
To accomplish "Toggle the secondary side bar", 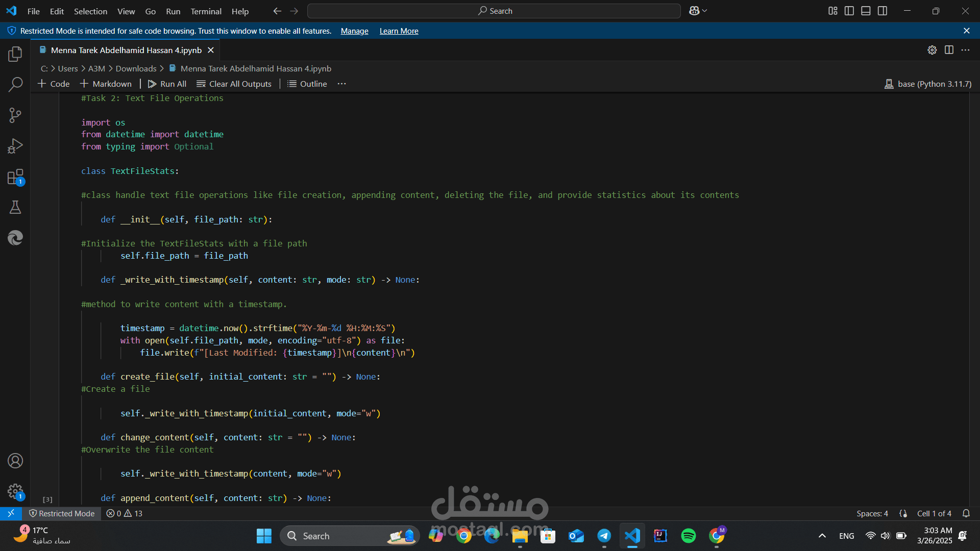I will tap(883, 10).
